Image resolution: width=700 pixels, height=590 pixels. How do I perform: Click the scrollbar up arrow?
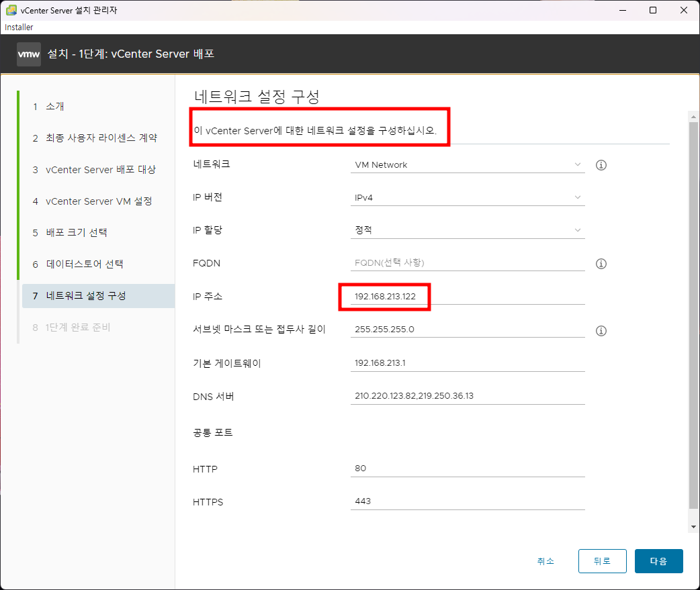[x=693, y=117]
